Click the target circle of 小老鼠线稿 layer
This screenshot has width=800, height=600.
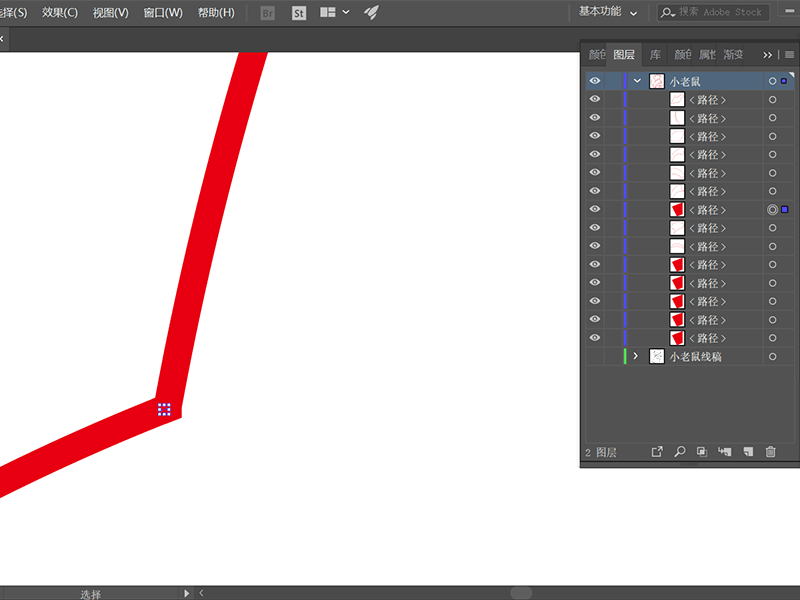point(772,356)
